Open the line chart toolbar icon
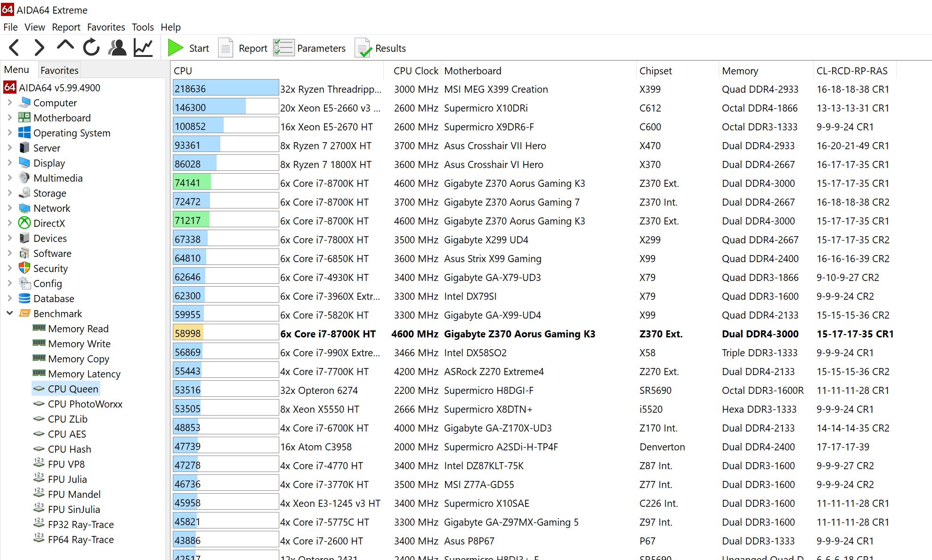The image size is (932, 560). [143, 48]
